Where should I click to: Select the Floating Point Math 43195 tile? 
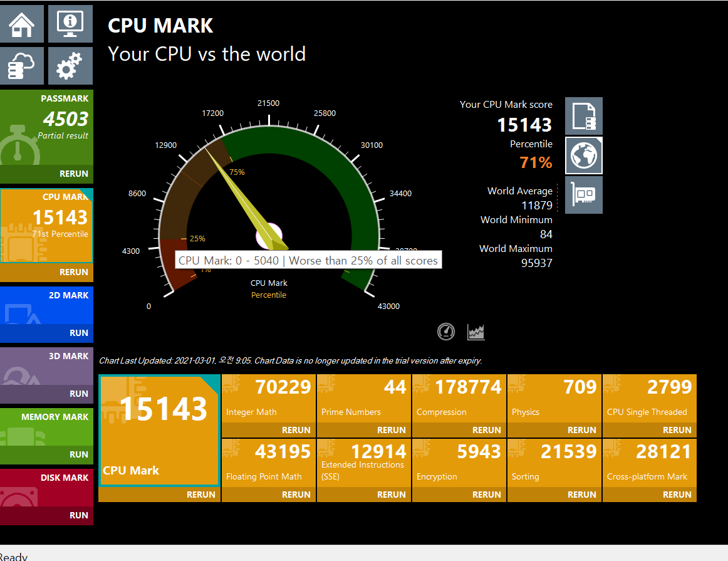(268, 463)
